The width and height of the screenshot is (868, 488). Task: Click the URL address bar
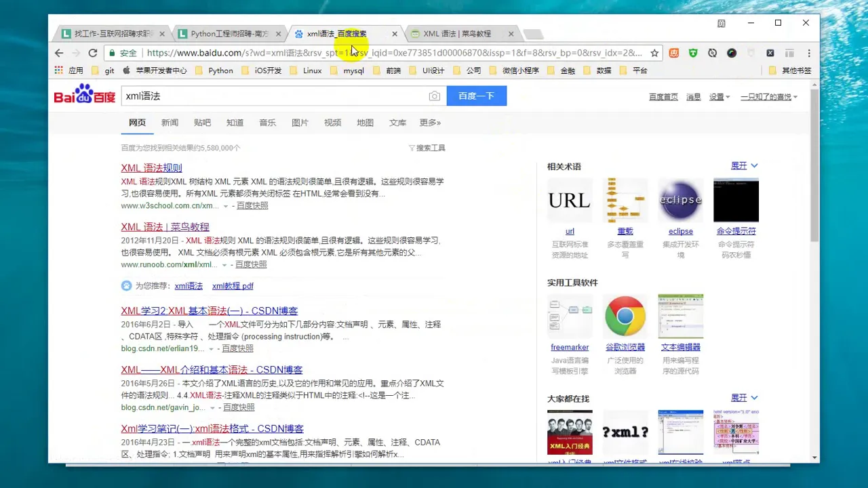[393, 53]
